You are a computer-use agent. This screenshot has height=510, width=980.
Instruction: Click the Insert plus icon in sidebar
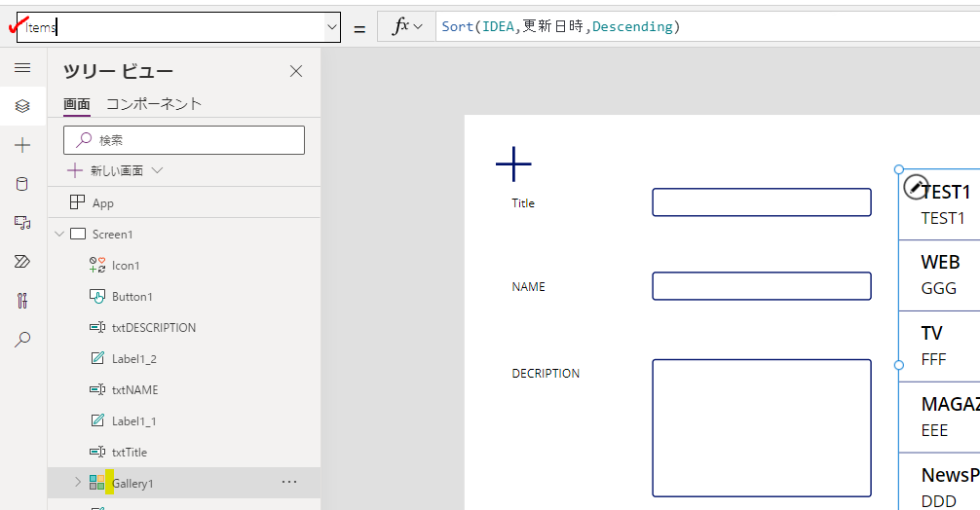[22, 145]
